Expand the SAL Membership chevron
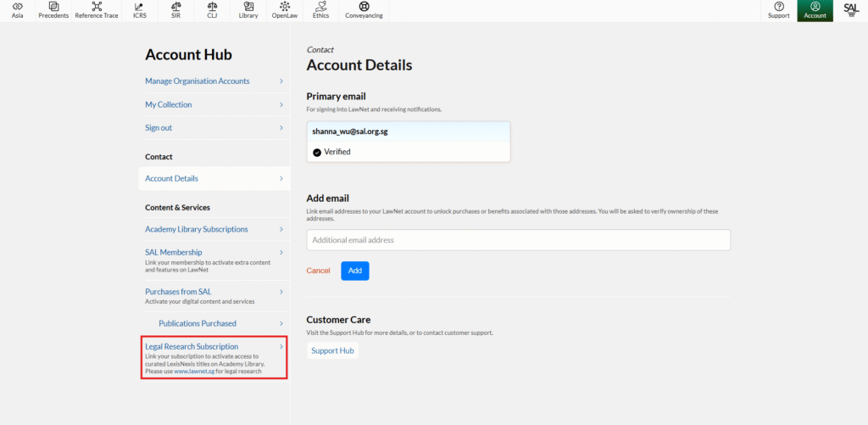The width and height of the screenshot is (868, 425). (x=281, y=253)
